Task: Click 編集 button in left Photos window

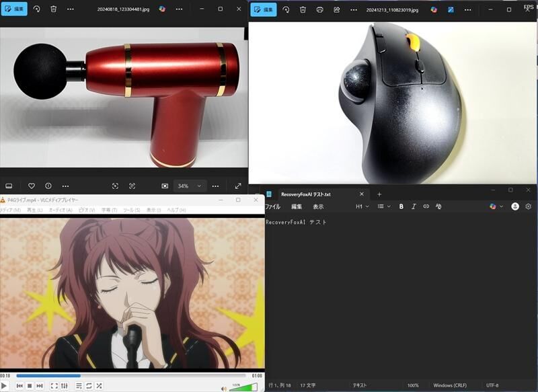Action: coord(14,9)
